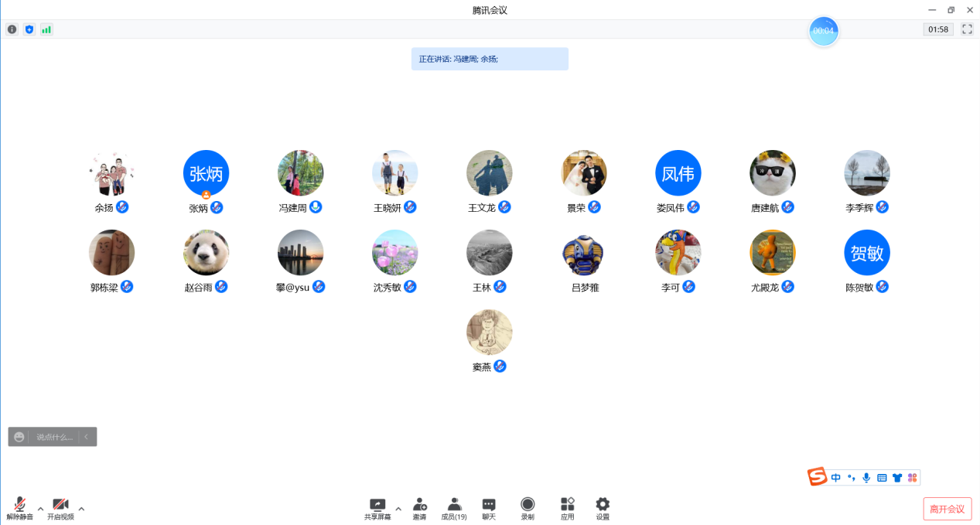980x525 pixels.
Task: Toggle Sogou 中 Chinese/English input mode
Action: point(836,478)
